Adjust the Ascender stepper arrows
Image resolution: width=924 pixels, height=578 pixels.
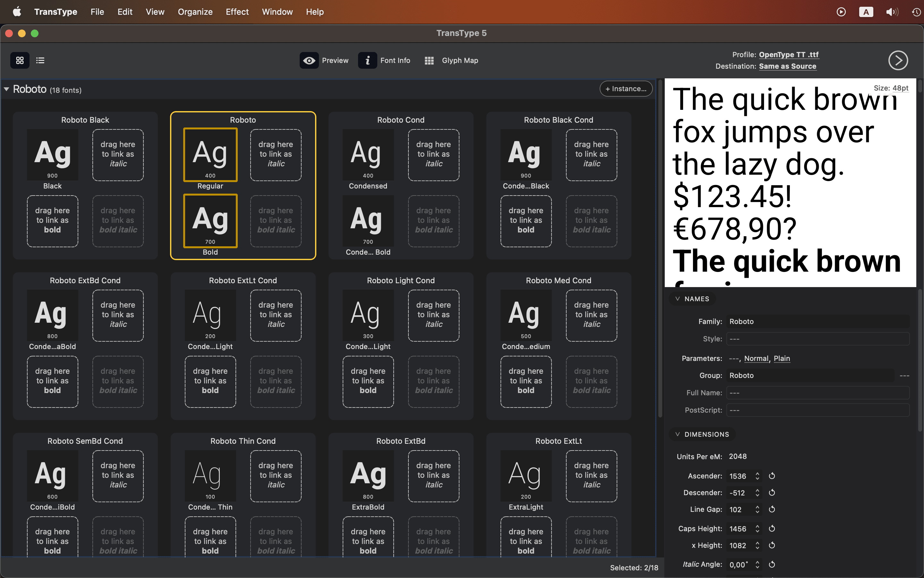pyautogui.click(x=757, y=476)
